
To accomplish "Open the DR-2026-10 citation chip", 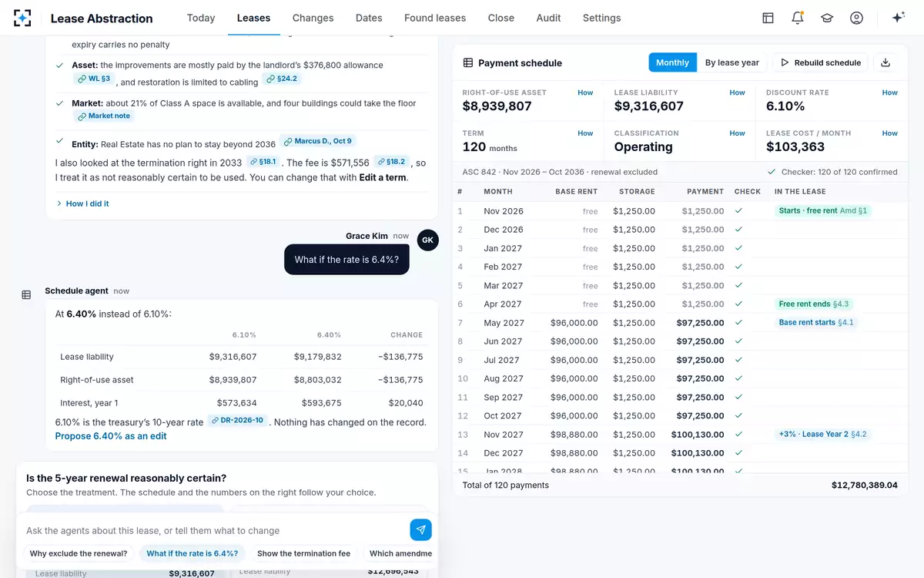I will click(x=238, y=420).
